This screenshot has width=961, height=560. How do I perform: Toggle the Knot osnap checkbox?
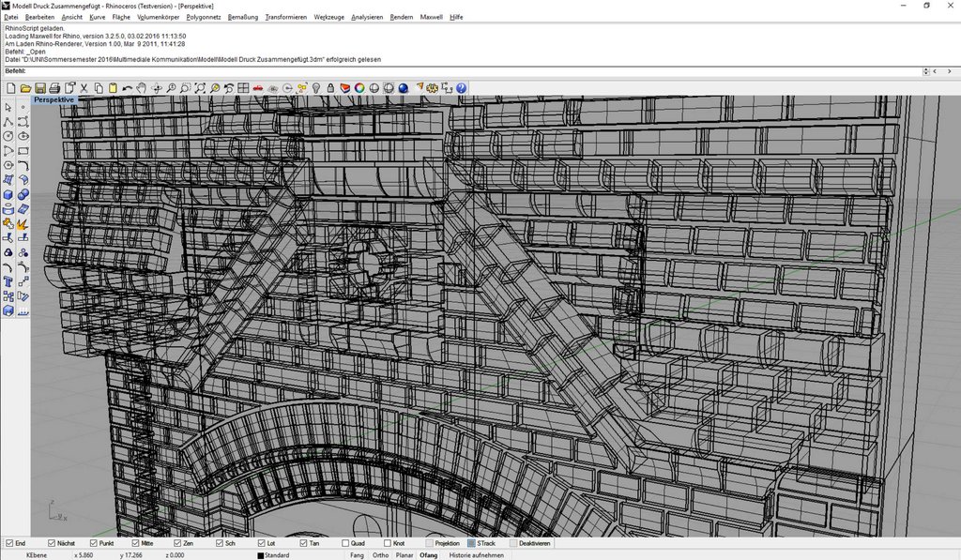388,543
